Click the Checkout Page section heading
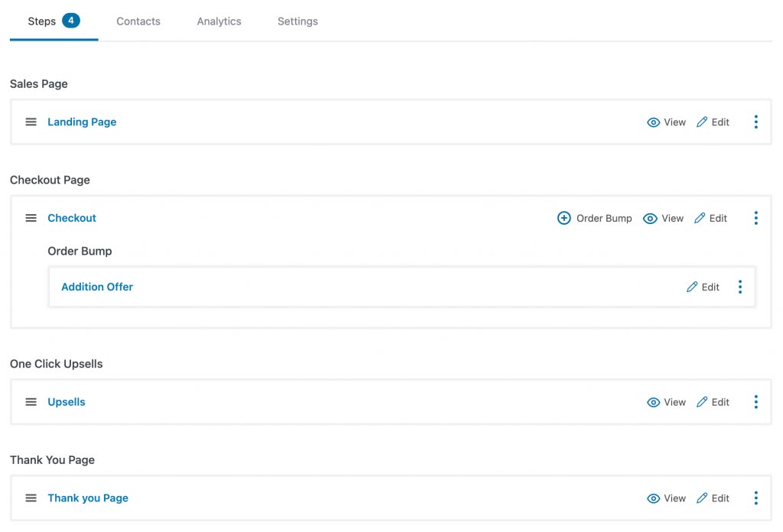This screenshot has height=532, width=783. tap(50, 180)
